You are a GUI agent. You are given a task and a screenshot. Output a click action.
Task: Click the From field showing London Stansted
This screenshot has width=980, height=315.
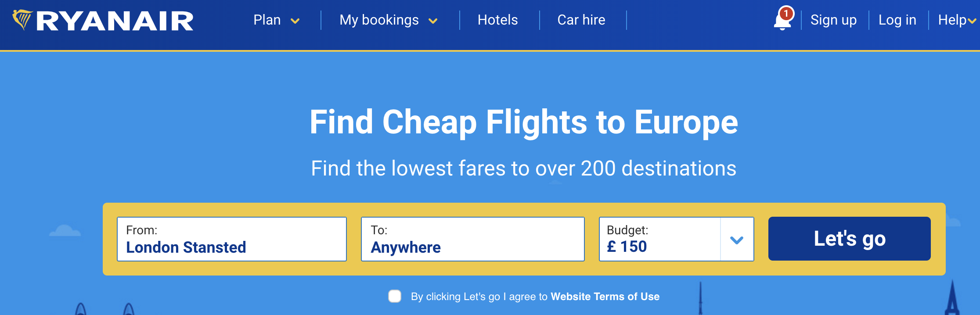pos(231,239)
